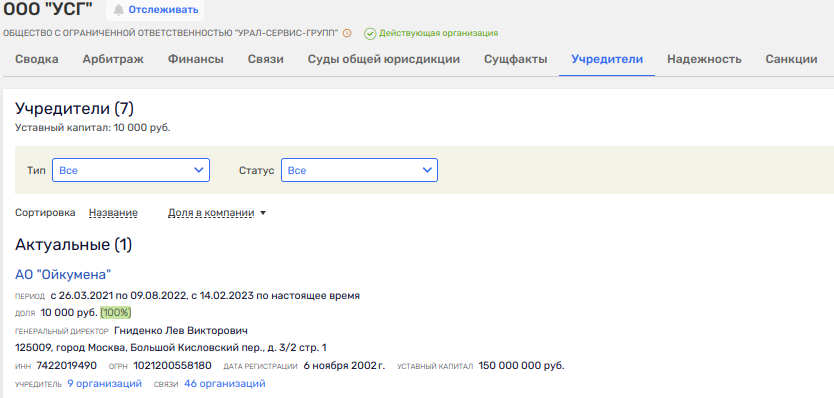Click the Учредители (7) heading
The image size is (834, 398).
point(74,109)
